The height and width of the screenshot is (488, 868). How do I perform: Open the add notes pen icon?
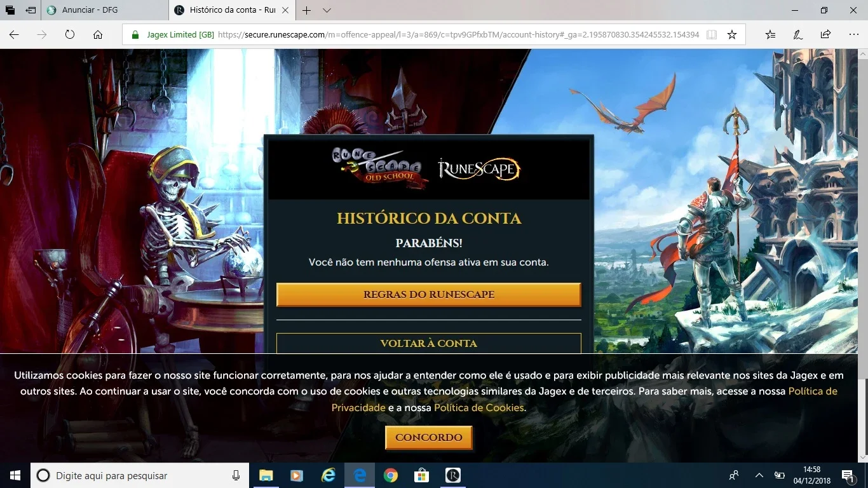[798, 35]
